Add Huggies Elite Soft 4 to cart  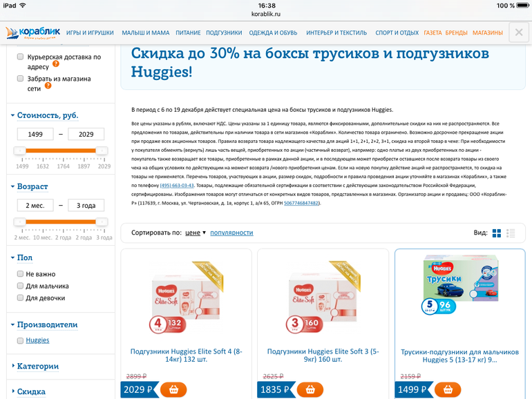click(173, 389)
